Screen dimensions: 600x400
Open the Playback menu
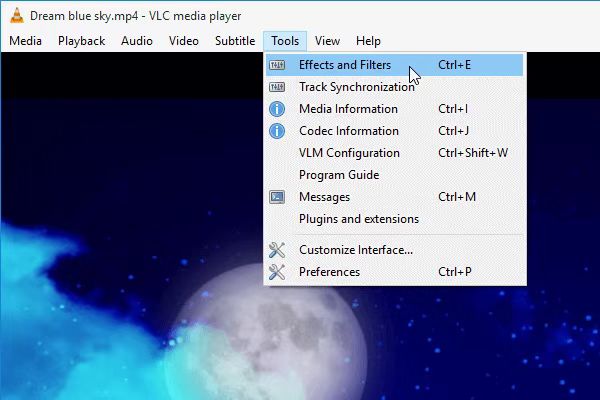pos(82,41)
